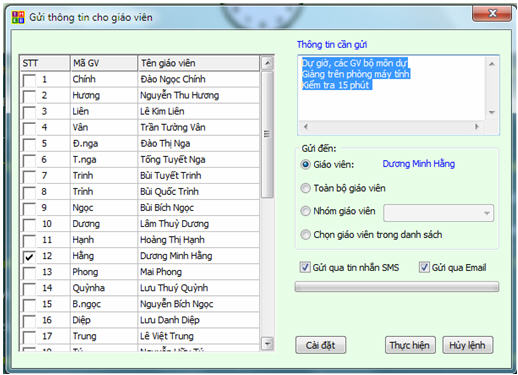Click the teacher list vertical scrollbar thumb
Image resolution: width=518 pixels, height=375 pixels.
click(267, 134)
